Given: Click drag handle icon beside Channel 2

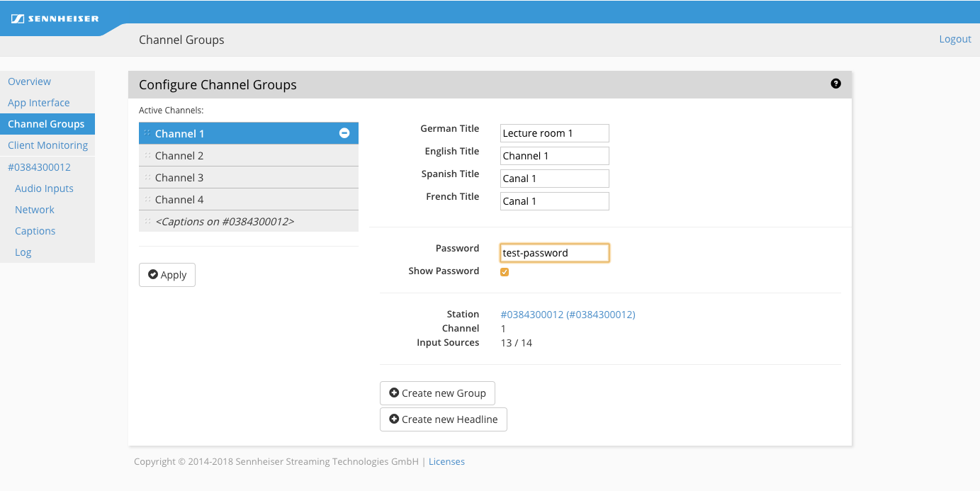Looking at the screenshot, I should 147,156.
